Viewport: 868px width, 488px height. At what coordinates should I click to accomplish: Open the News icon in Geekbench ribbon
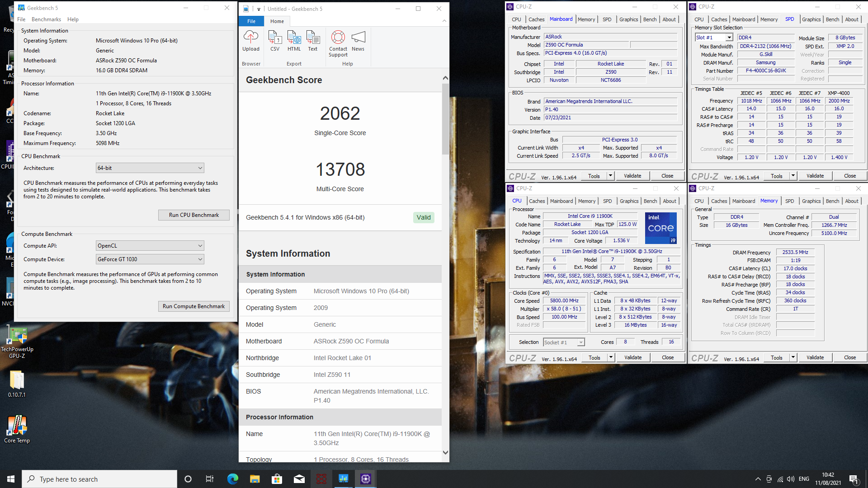pyautogui.click(x=358, y=41)
